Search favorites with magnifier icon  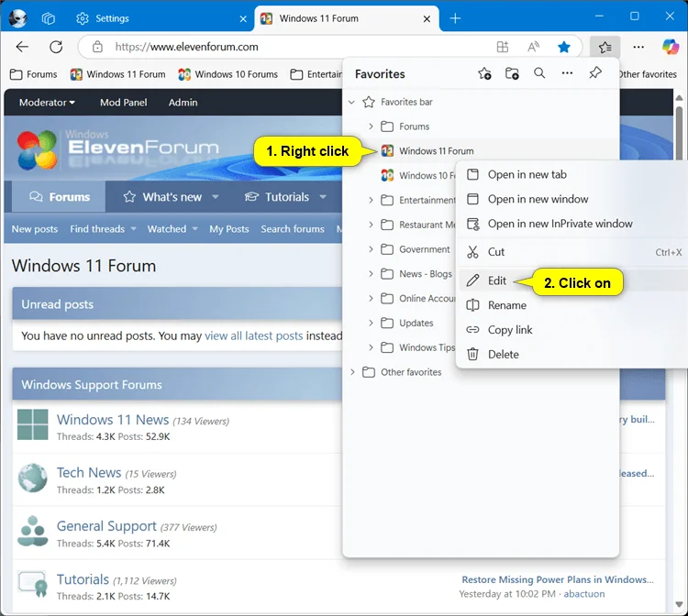click(x=539, y=73)
